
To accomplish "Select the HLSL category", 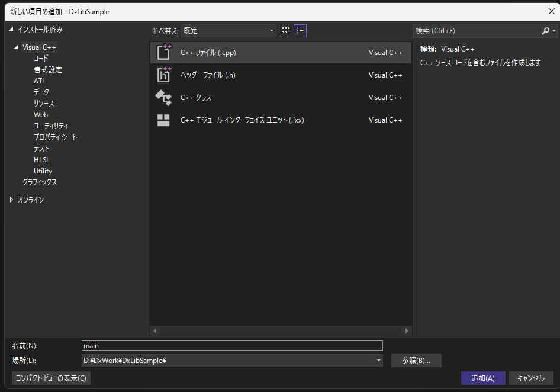I will [42, 160].
